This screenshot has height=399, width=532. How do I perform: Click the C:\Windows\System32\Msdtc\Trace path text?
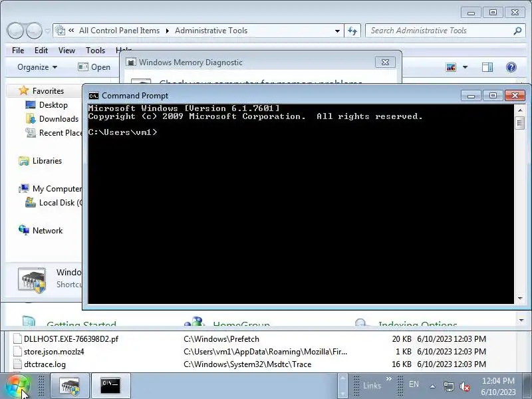[247, 364]
